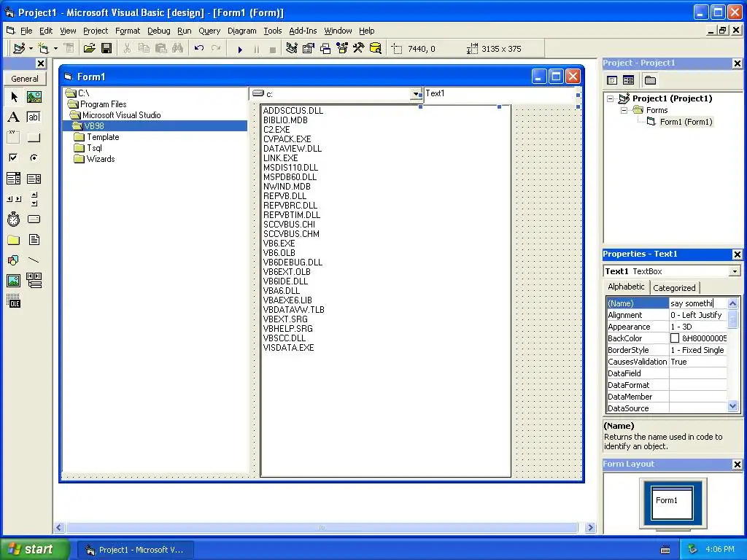Image resolution: width=747 pixels, height=560 pixels.
Task: Select the ComboBox control tool
Action: pyautogui.click(x=14, y=179)
